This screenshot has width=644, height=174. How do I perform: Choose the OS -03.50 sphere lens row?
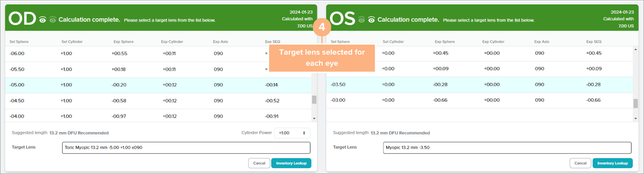click(x=478, y=84)
